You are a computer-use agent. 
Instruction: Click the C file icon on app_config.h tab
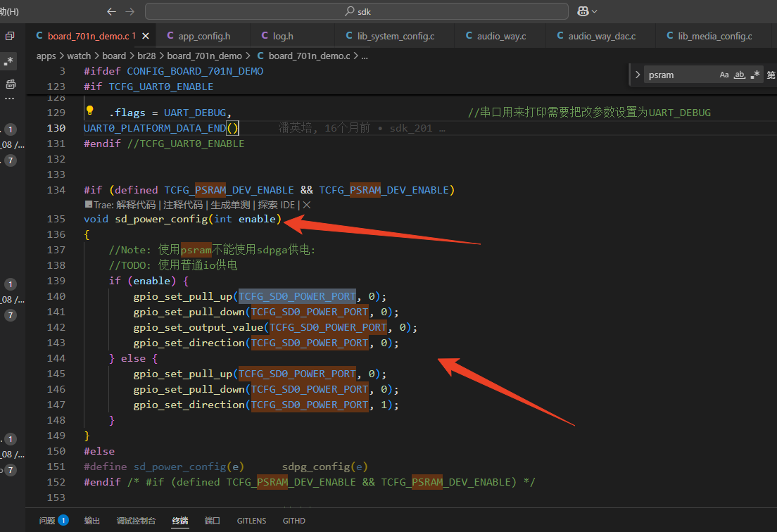[170, 36]
